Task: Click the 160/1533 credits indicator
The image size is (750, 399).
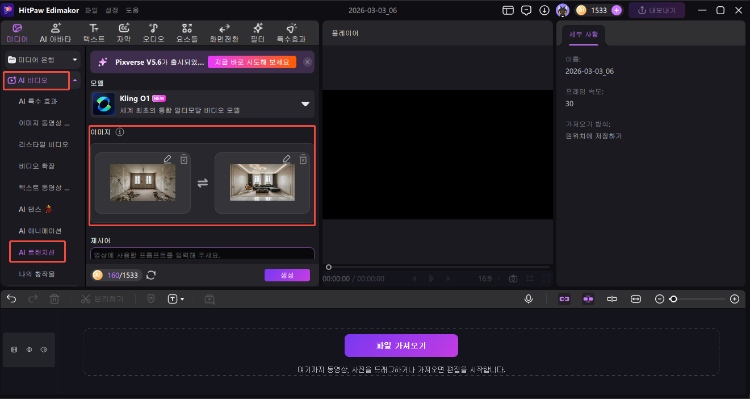Action: (117, 275)
